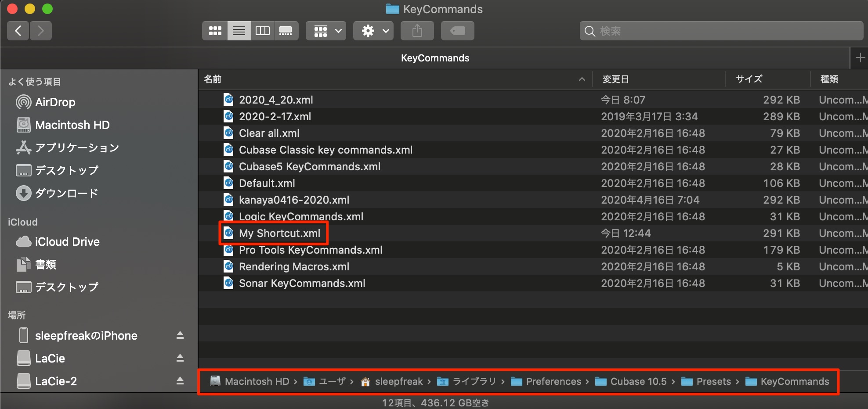
Task: Switch to column view
Action: pyautogui.click(x=263, y=31)
